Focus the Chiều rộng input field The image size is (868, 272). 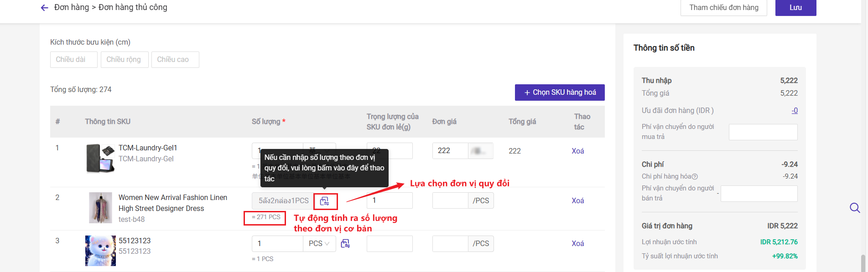click(124, 60)
